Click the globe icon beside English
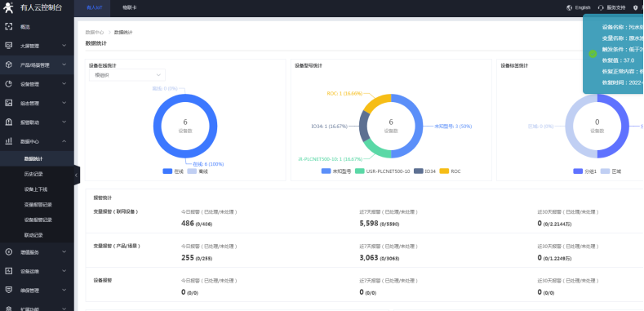Screen dimensions: 644x311 coord(569,7)
